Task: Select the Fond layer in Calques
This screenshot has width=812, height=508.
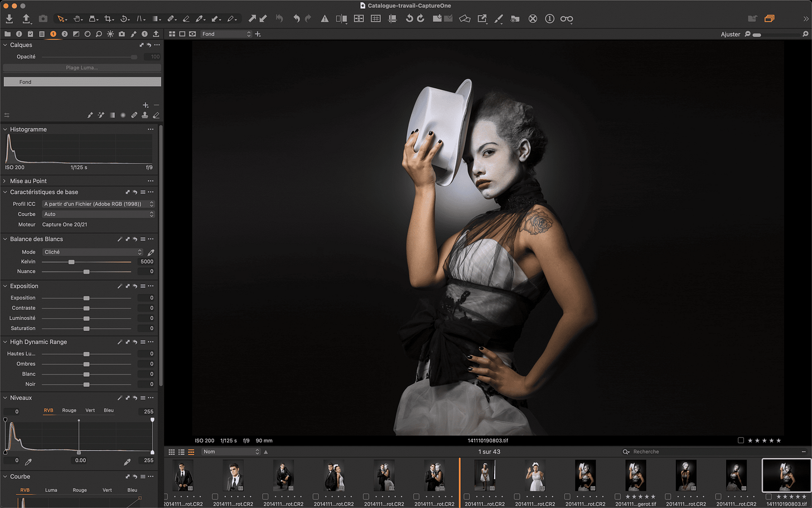Action: click(82, 82)
